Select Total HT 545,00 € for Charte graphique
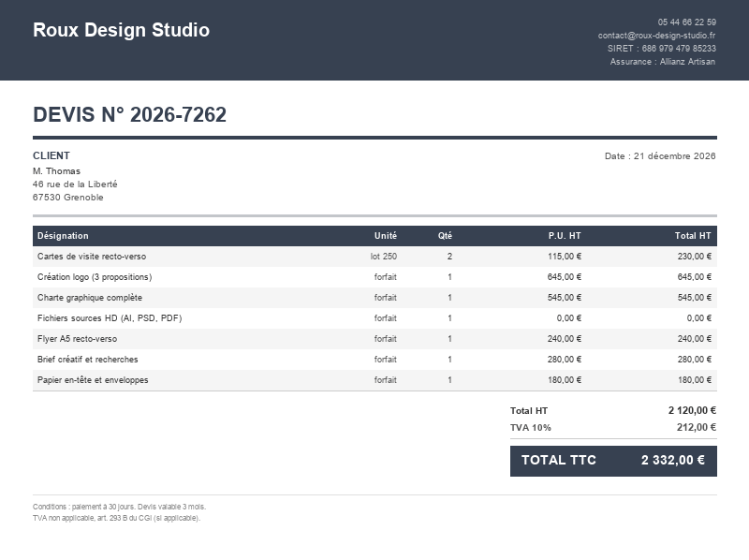The height and width of the screenshot is (560, 749). pos(695,298)
